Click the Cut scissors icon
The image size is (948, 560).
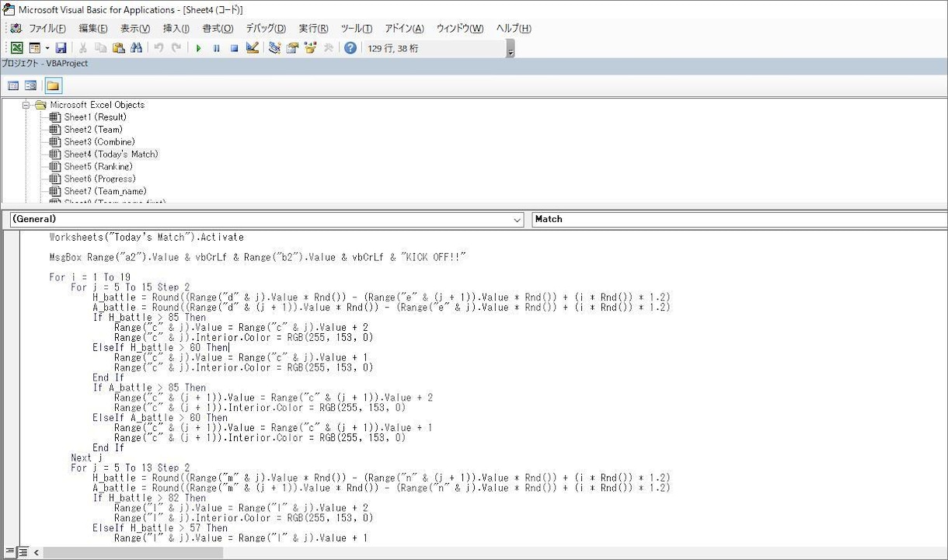pos(82,48)
